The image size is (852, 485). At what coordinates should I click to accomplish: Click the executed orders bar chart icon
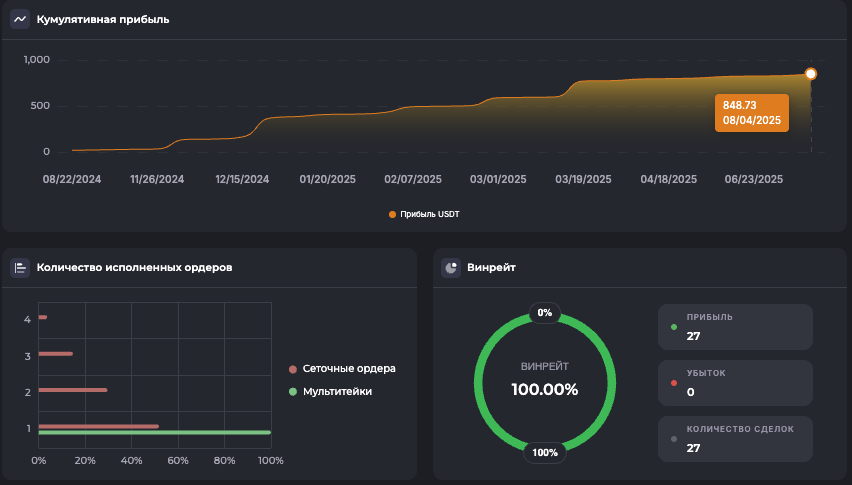click(x=20, y=268)
